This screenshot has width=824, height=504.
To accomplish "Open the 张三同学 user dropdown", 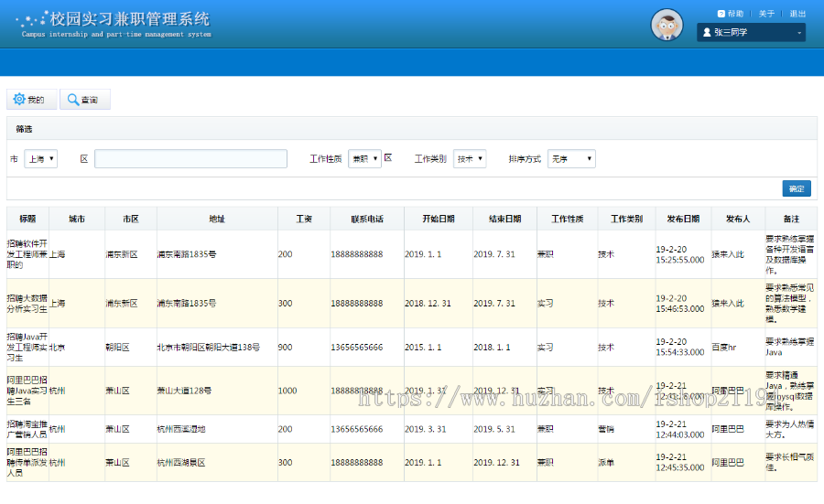I will (x=751, y=33).
